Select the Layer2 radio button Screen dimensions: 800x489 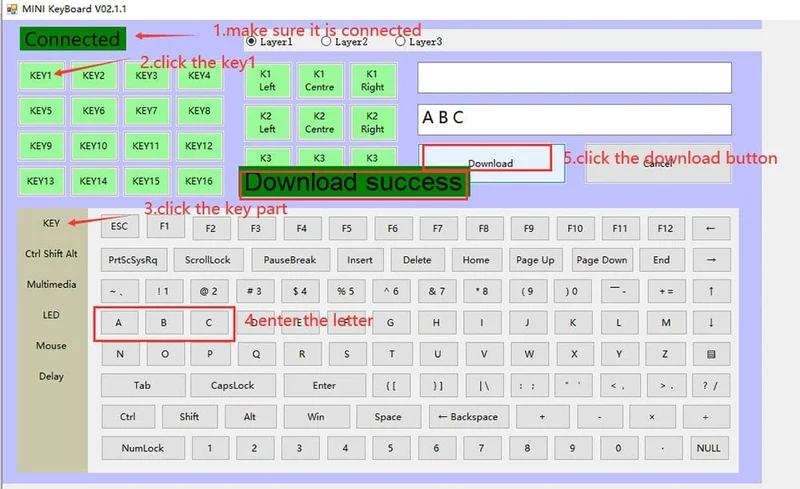point(326,41)
